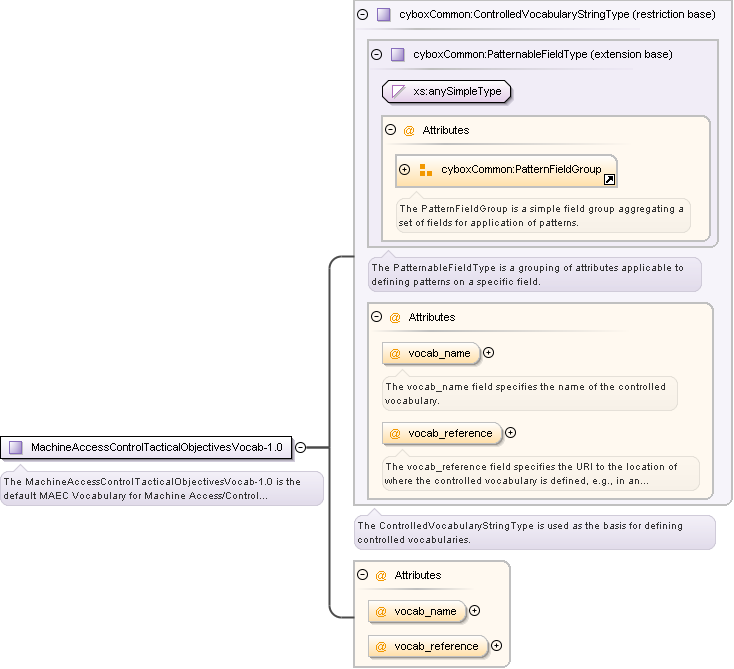Click @ icon on bottom vocab_reference
The height and width of the screenshot is (669, 734).
tap(381, 647)
